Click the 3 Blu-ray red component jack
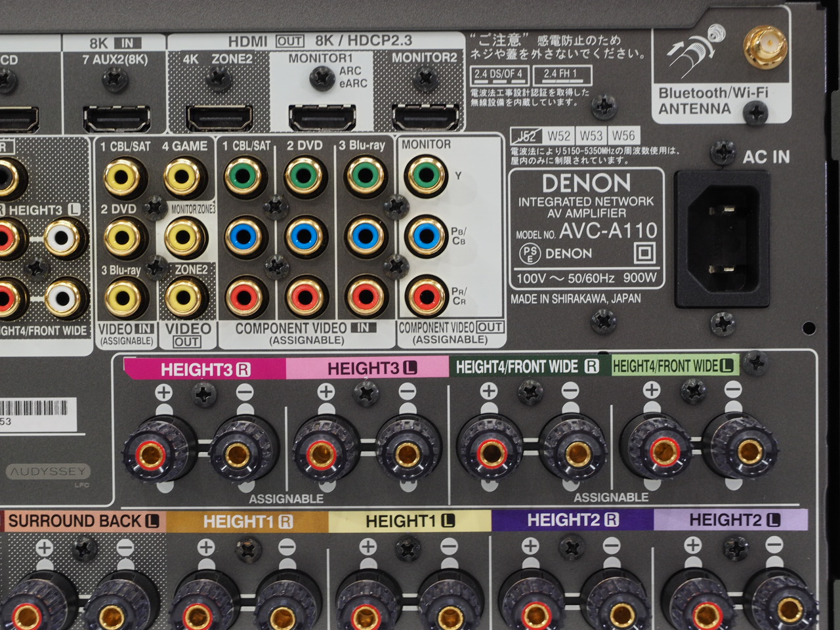The height and width of the screenshot is (630, 840). pyautogui.click(x=366, y=296)
